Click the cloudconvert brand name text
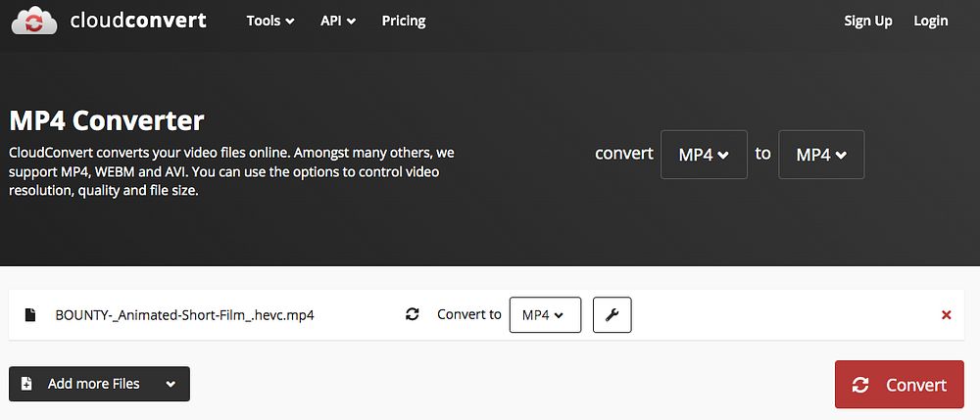This screenshot has height=420, width=980. click(138, 21)
